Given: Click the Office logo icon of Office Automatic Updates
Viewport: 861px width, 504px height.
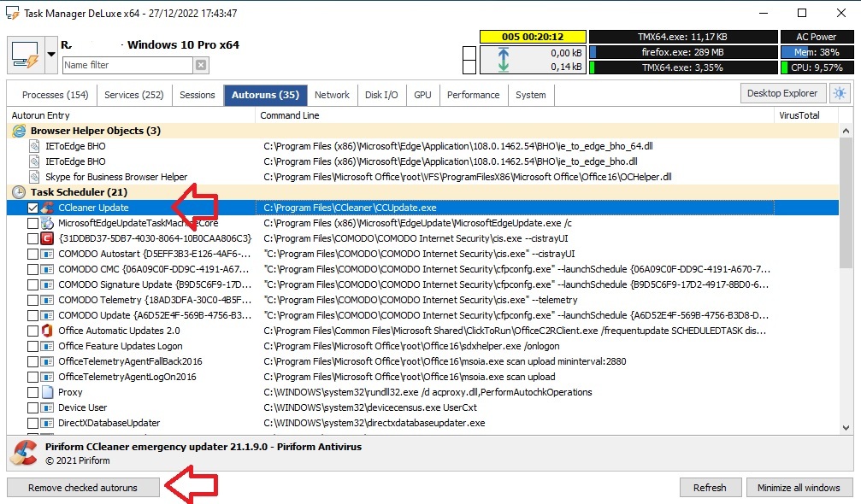Looking at the screenshot, I should click(x=47, y=331).
